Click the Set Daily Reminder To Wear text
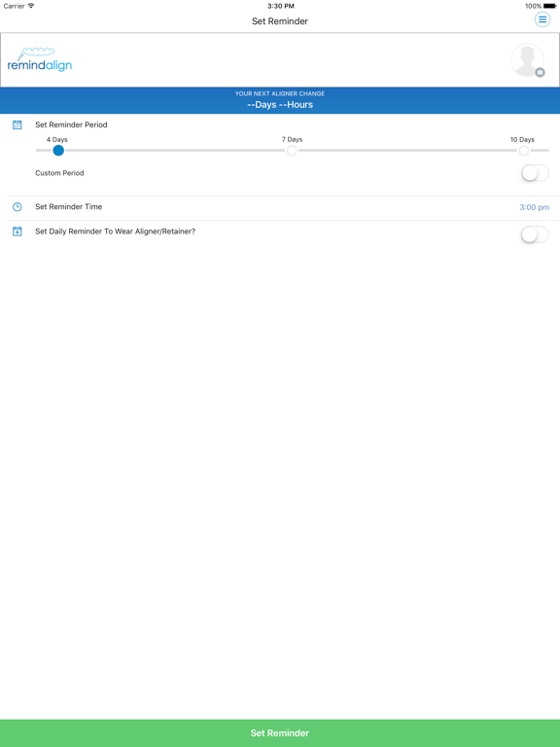This screenshot has width=560, height=747. click(x=116, y=231)
